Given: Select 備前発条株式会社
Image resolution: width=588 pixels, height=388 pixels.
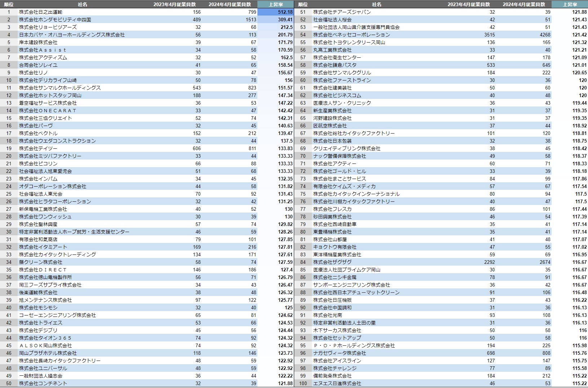Looking at the screenshot, I should point(332,376).
